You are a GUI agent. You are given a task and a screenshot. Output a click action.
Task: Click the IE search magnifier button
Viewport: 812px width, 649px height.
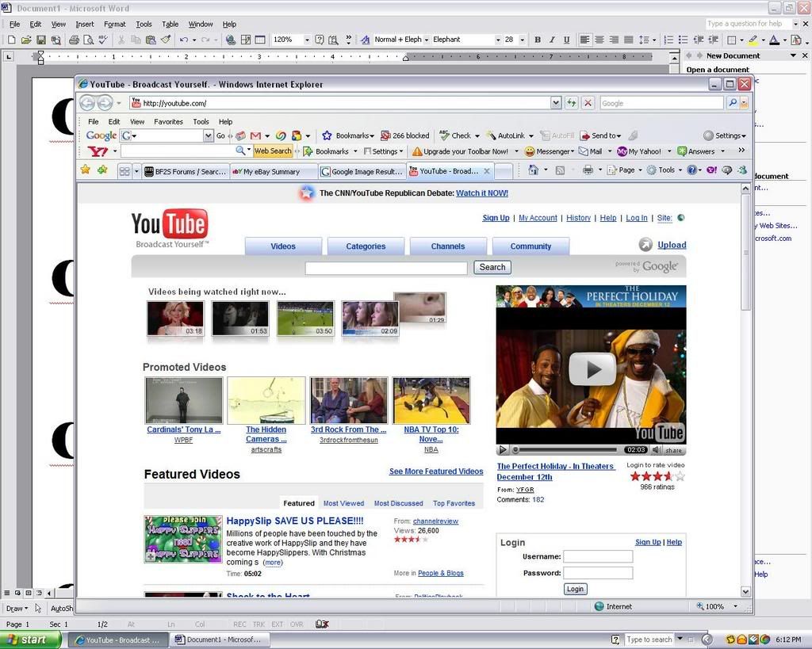point(732,103)
